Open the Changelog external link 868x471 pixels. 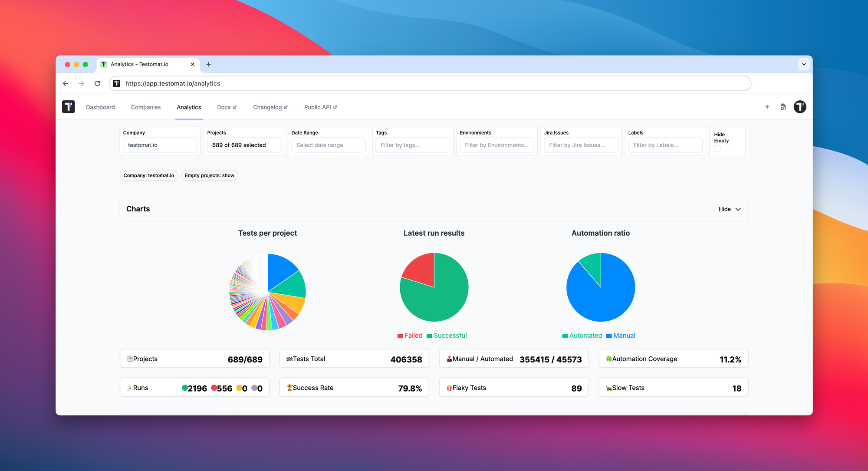click(x=270, y=107)
